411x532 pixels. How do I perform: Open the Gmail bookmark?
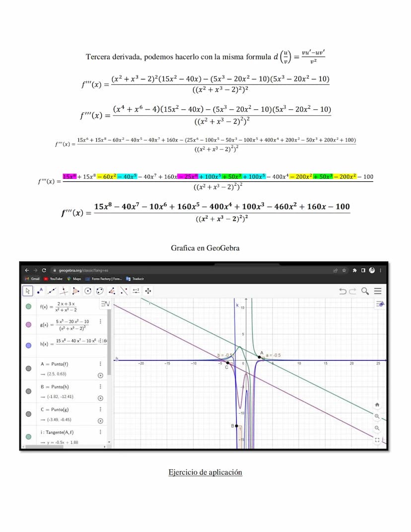(x=33, y=279)
